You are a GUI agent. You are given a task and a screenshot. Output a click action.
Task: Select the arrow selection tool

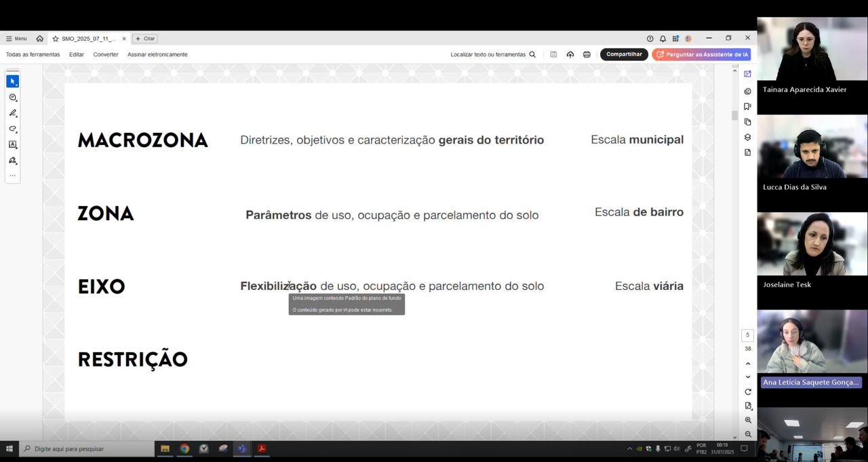13,81
